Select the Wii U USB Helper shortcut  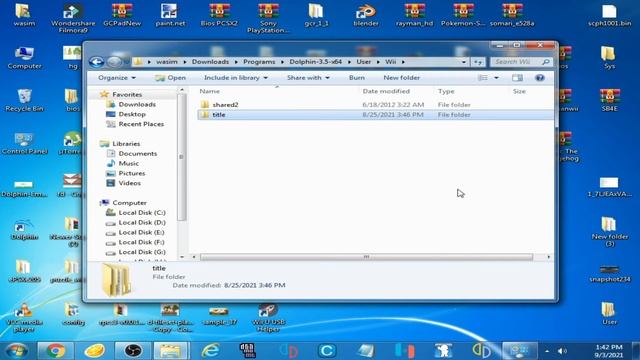tap(268, 318)
